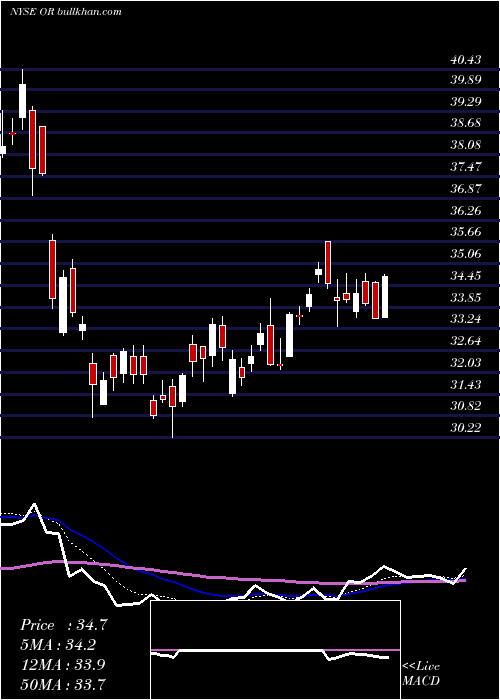The image size is (500, 700).
Task: Click the 33.24 price axis label
Action: pos(466,319)
